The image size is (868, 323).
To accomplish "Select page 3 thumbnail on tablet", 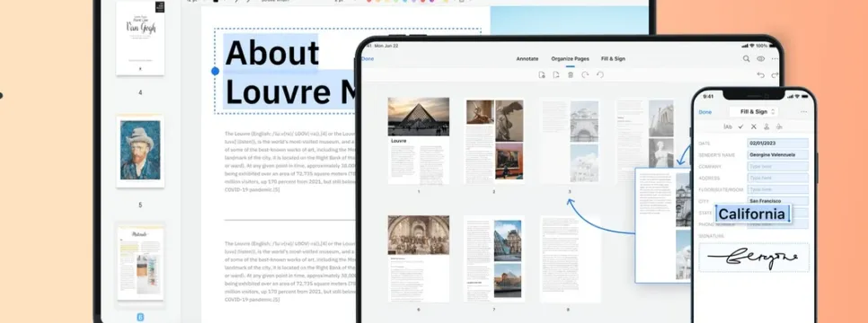I will tap(570, 141).
